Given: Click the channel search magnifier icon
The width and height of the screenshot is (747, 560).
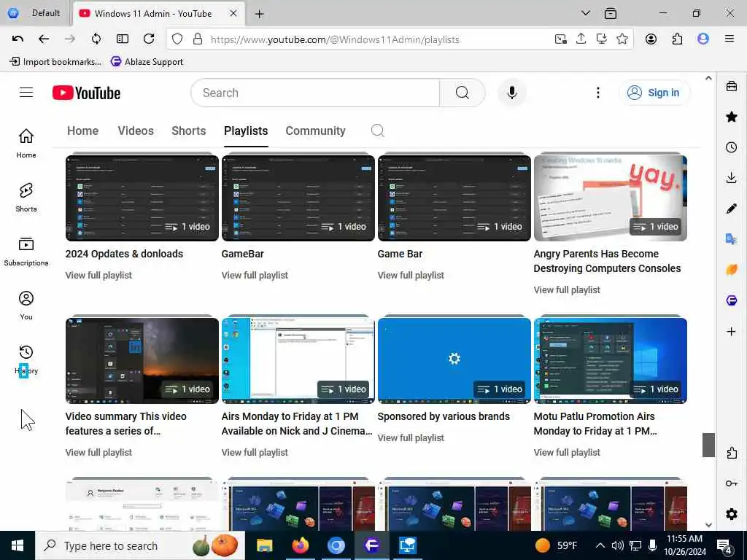Looking at the screenshot, I should [x=377, y=131].
